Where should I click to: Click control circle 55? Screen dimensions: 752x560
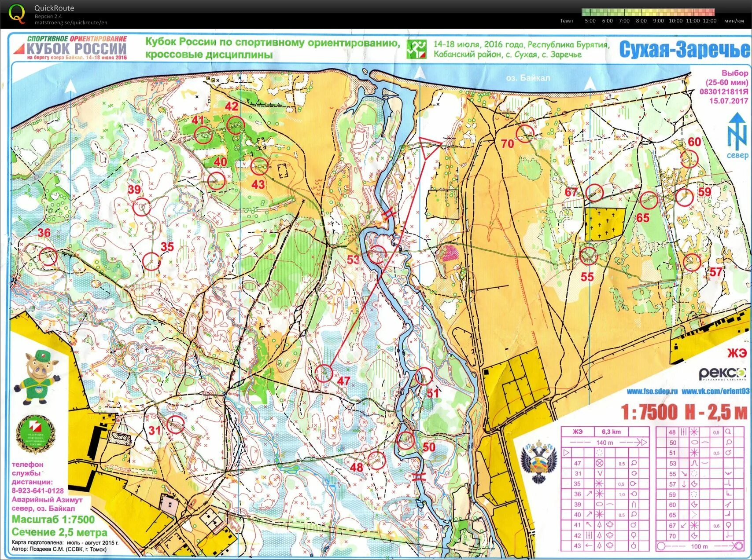coord(588,256)
